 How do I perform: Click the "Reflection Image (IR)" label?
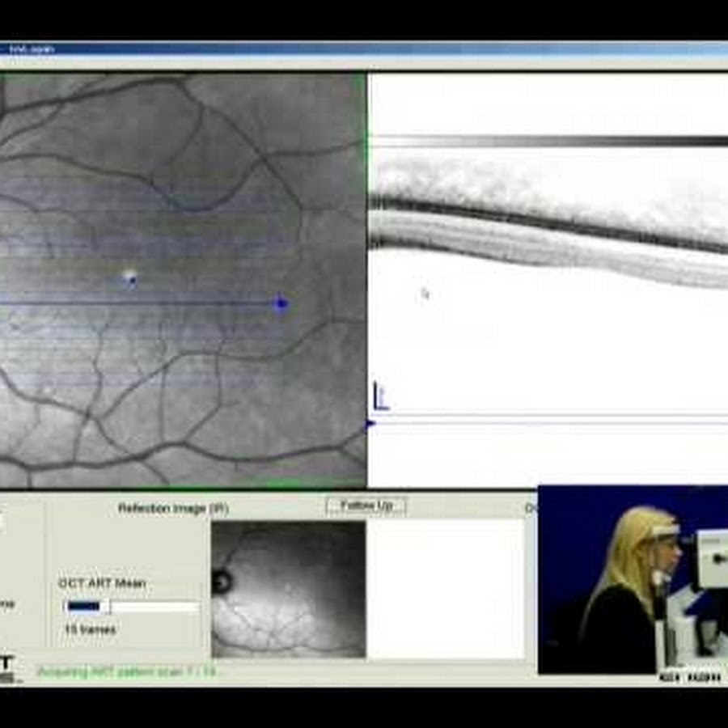(x=173, y=508)
